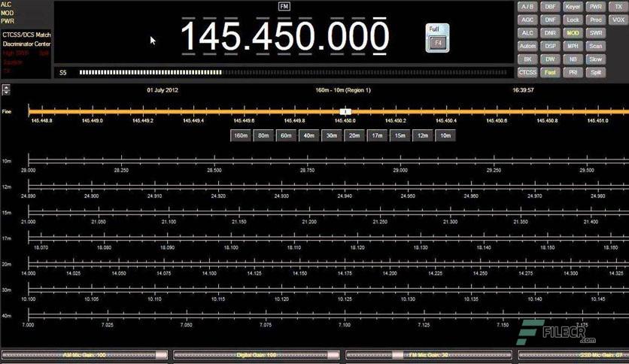Viewport: 629px width, 364px height.
Task: Click 24.940 on the 12m band scale
Action: tap(345, 196)
